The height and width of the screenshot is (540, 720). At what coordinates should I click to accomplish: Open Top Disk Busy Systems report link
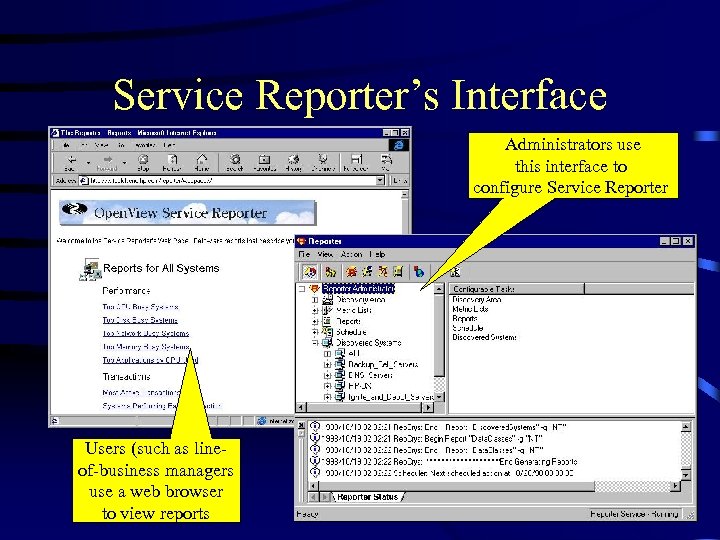coord(140,320)
